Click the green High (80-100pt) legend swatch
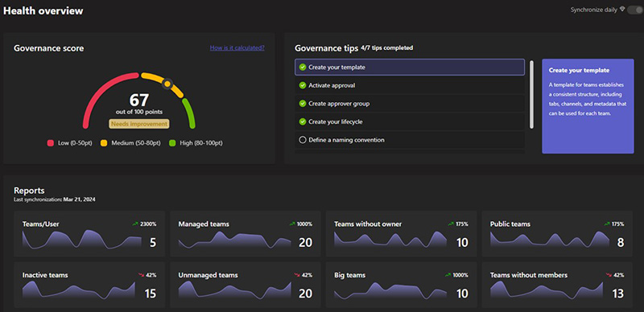Screen dimensions: 644x312 click(172, 143)
